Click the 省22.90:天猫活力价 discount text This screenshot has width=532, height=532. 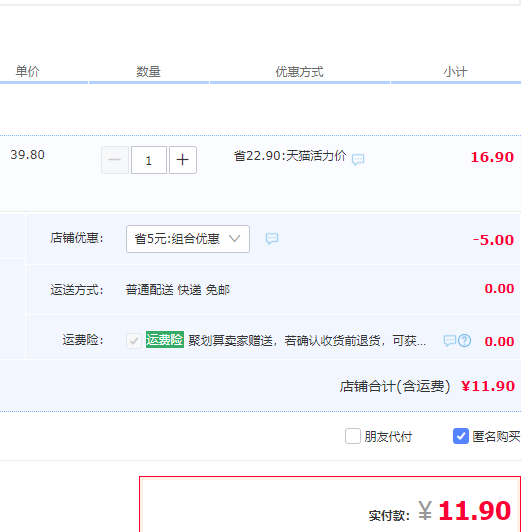coord(290,156)
